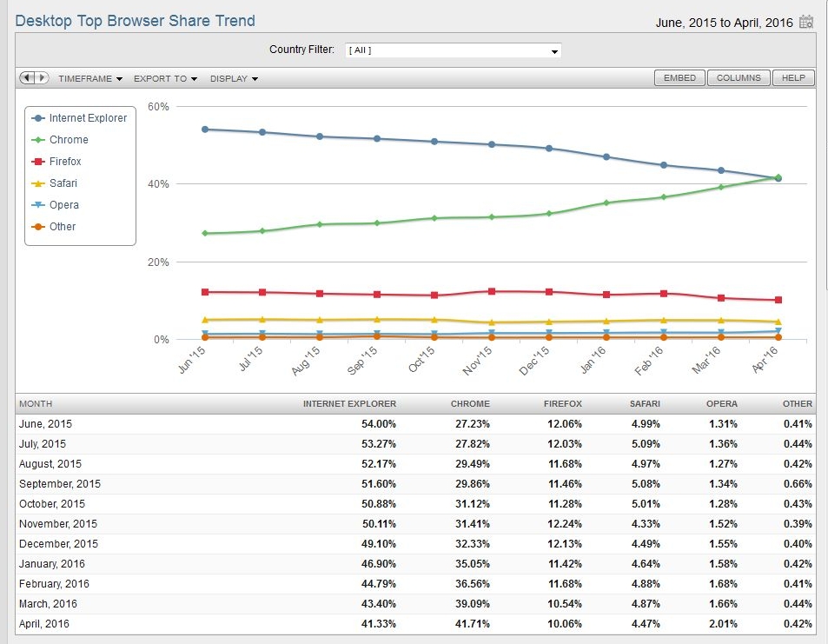The image size is (828, 644).
Task: Select the December, 2015 row label
Action: click(x=58, y=544)
